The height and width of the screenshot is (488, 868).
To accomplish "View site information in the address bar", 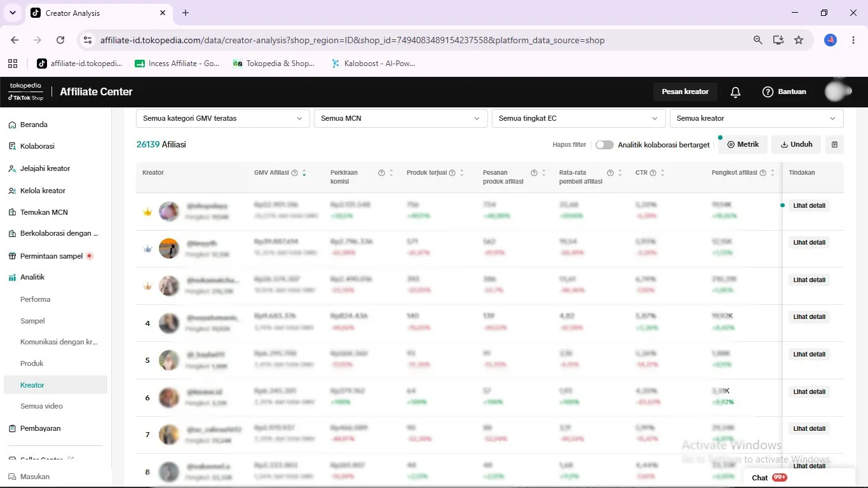I will coord(88,40).
